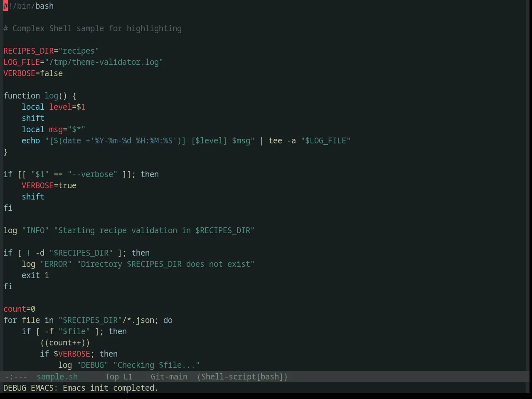Image resolution: width=532 pixels, height=399 pixels.
Task: Click the comment 'Complex Shell sample for highlighting'
Action: click(97, 28)
